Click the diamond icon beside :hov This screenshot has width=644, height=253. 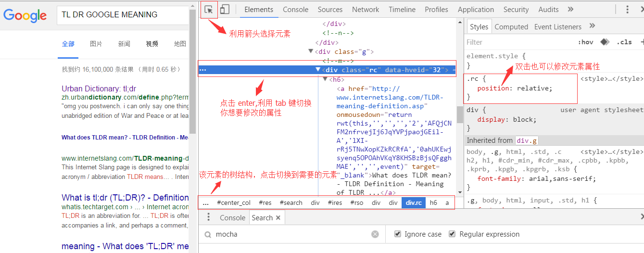[x=605, y=42]
